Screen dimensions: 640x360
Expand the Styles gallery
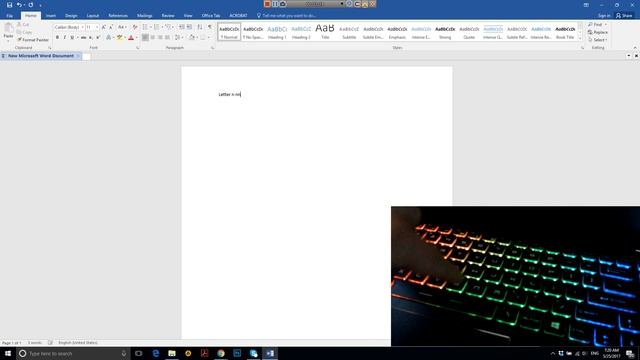point(580,39)
